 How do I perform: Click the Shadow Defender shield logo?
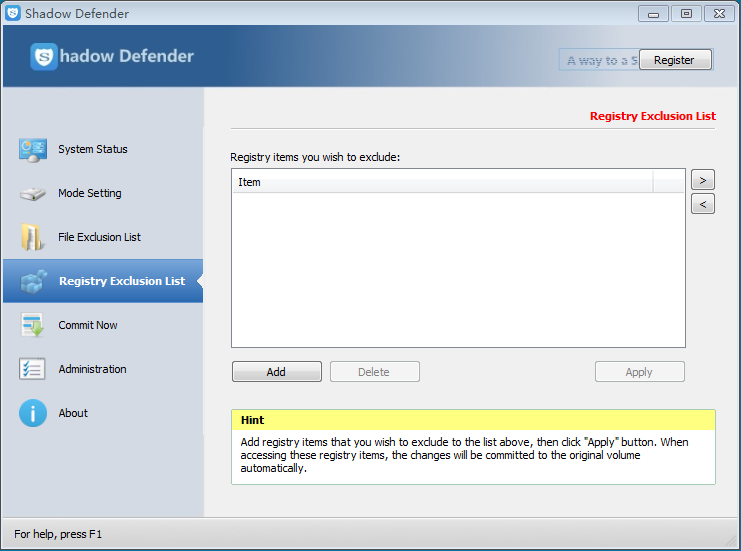(44, 57)
